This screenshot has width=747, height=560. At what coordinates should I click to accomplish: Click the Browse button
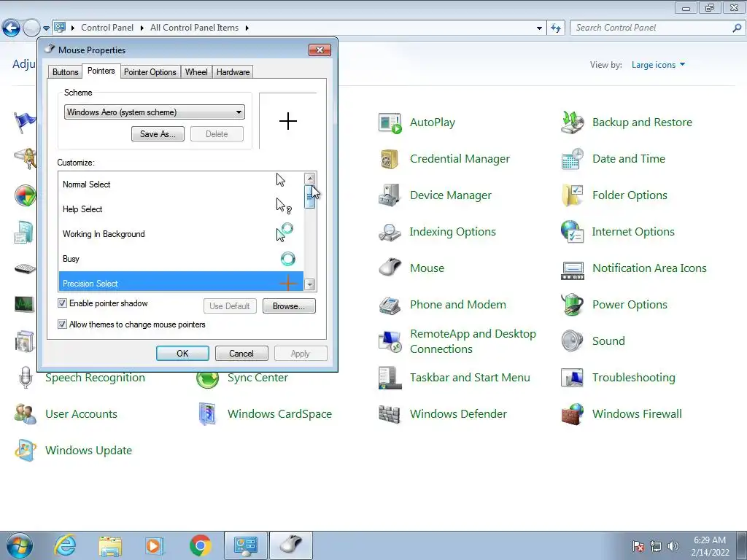click(x=289, y=306)
